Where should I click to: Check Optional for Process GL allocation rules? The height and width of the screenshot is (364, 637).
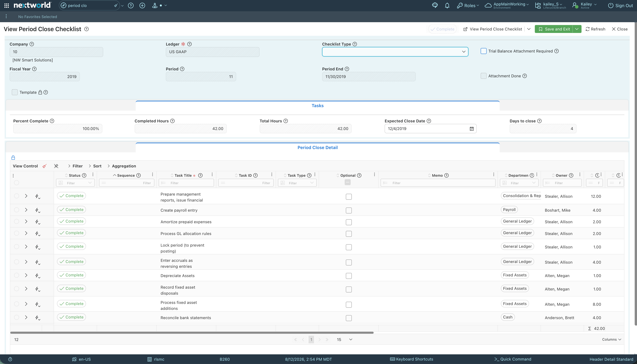(x=349, y=234)
